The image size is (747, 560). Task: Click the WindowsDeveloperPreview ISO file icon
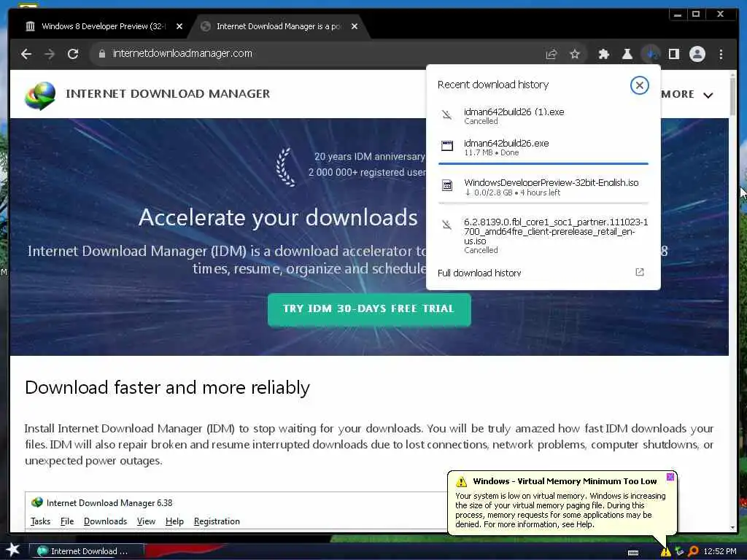coord(447,185)
